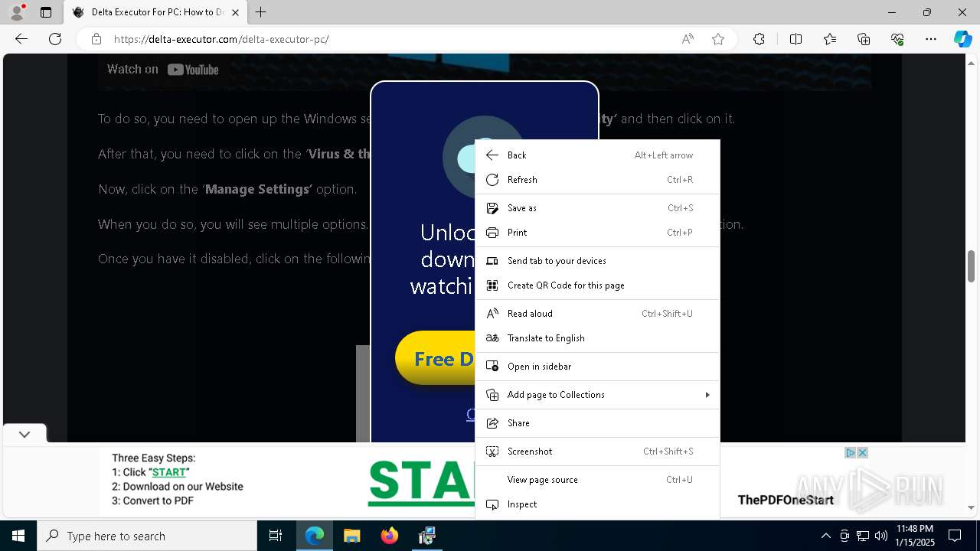Select Back in context menu
The width and height of the screenshot is (980, 551).
(597, 155)
